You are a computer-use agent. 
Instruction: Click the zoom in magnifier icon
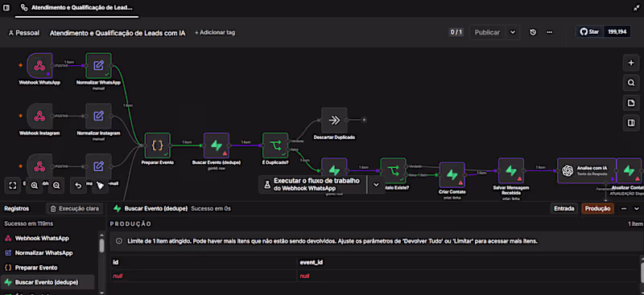click(35, 186)
